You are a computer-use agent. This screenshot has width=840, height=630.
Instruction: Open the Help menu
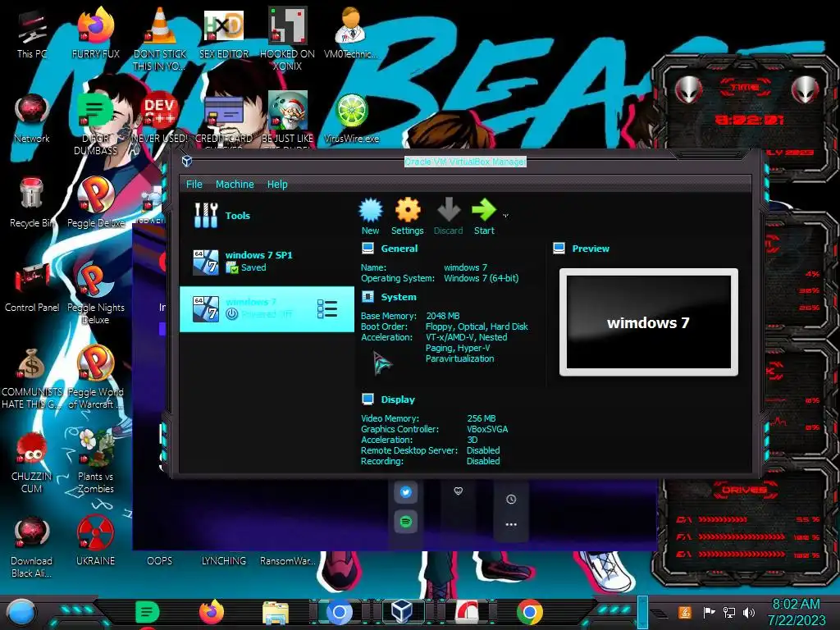(277, 185)
